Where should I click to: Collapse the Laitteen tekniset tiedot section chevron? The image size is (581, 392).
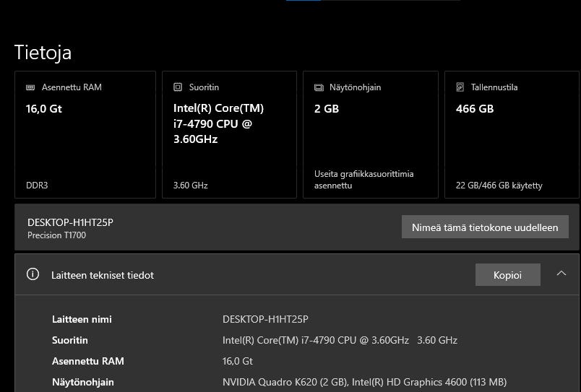coord(561,274)
